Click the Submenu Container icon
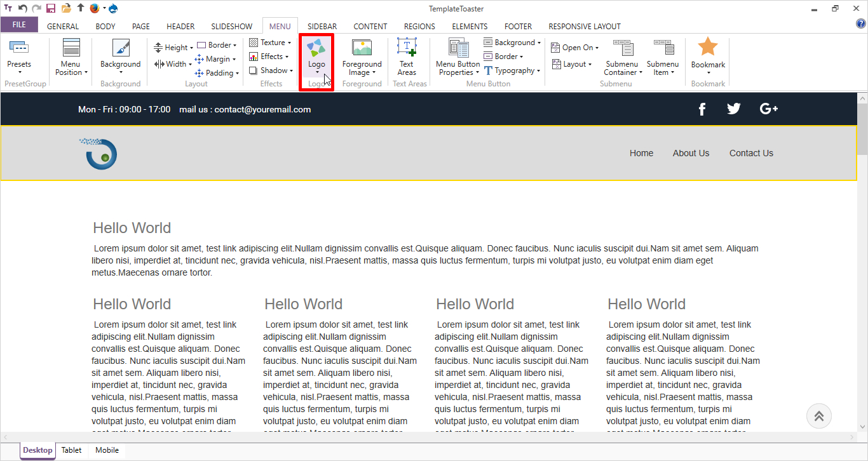This screenshot has height=461, width=868. click(622, 50)
